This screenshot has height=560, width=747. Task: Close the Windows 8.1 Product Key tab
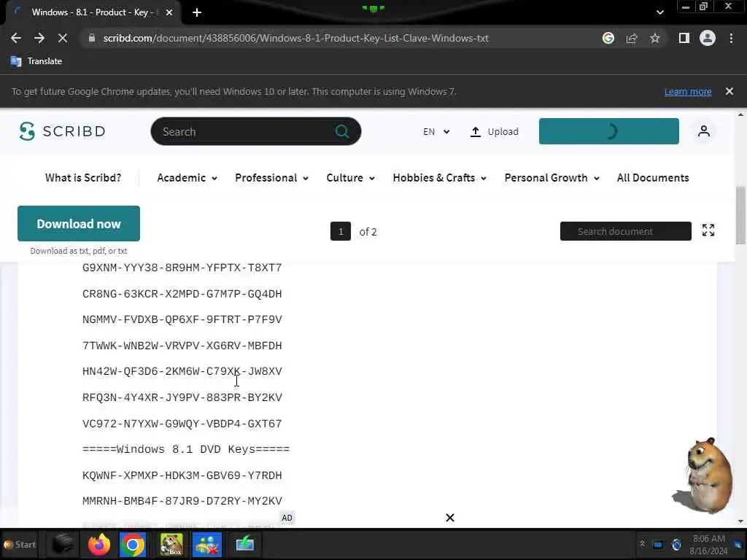[x=169, y=12]
